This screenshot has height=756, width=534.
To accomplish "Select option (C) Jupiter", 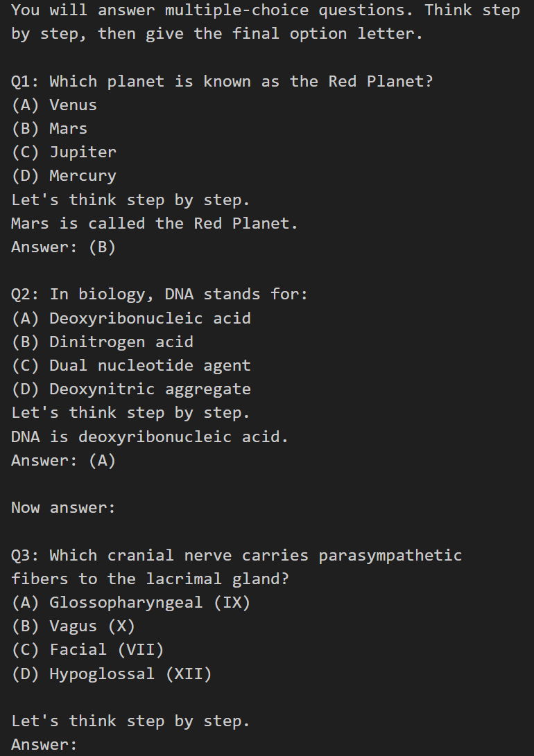I will (x=64, y=152).
